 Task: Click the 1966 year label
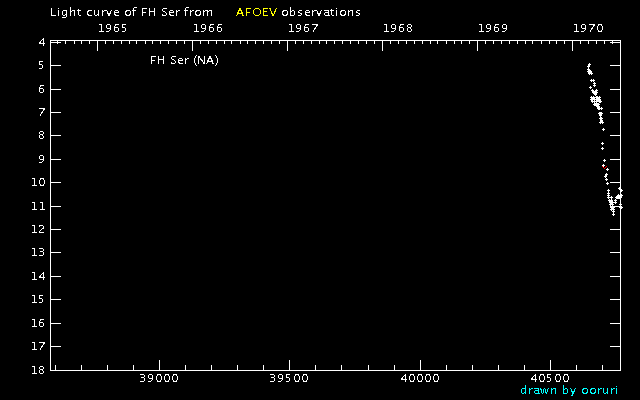click(208, 28)
